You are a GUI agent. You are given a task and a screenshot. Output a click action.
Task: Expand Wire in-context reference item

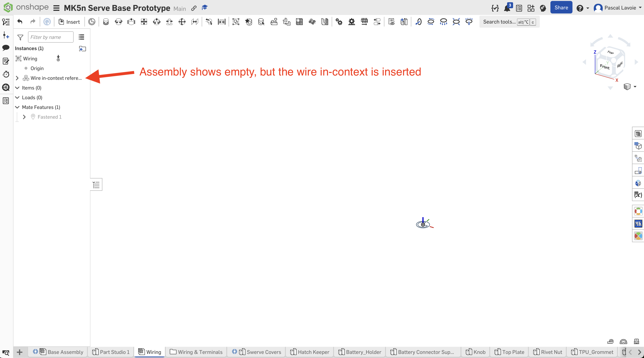17,78
